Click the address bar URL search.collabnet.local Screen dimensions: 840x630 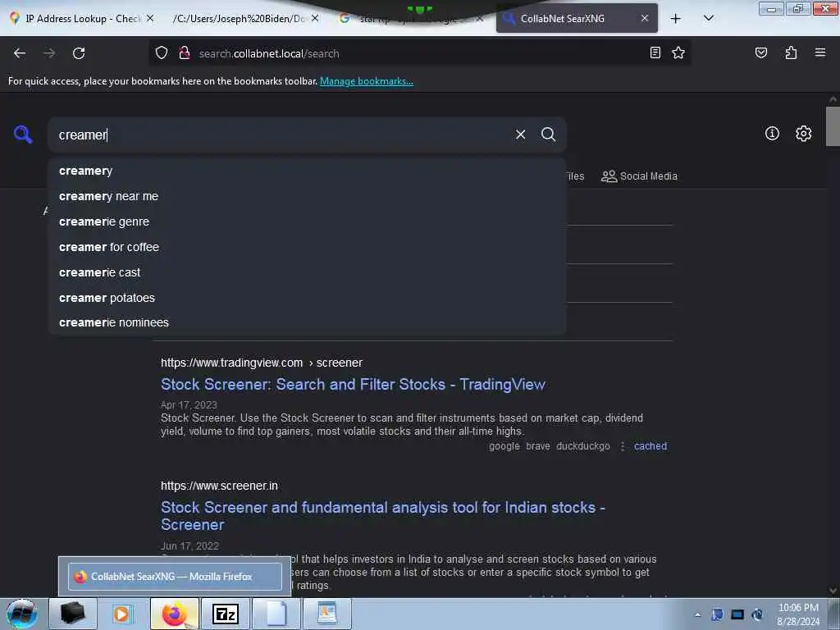(x=269, y=53)
